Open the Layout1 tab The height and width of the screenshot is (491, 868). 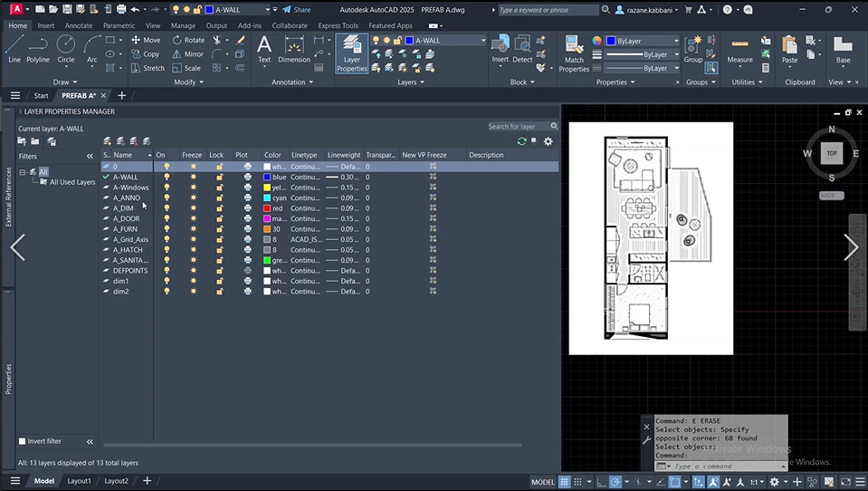80,481
